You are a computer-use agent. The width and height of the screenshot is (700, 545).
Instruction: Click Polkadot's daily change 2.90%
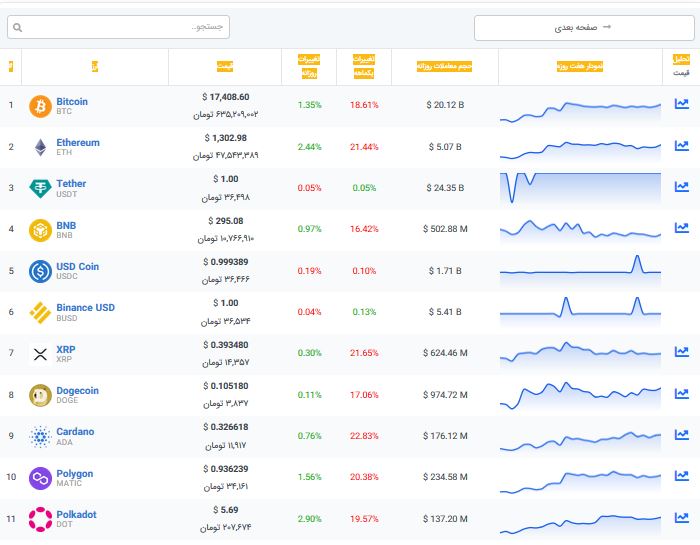[x=309, y=519]
